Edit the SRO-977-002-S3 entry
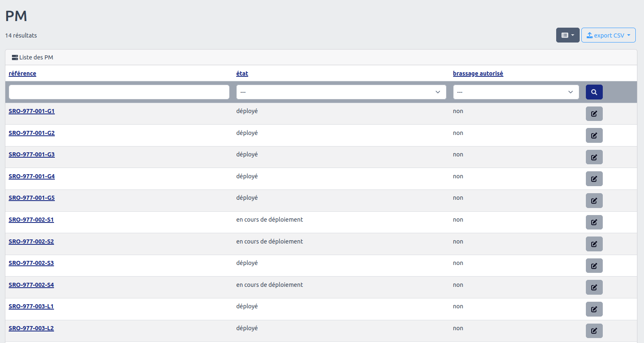 click(594, 266)
